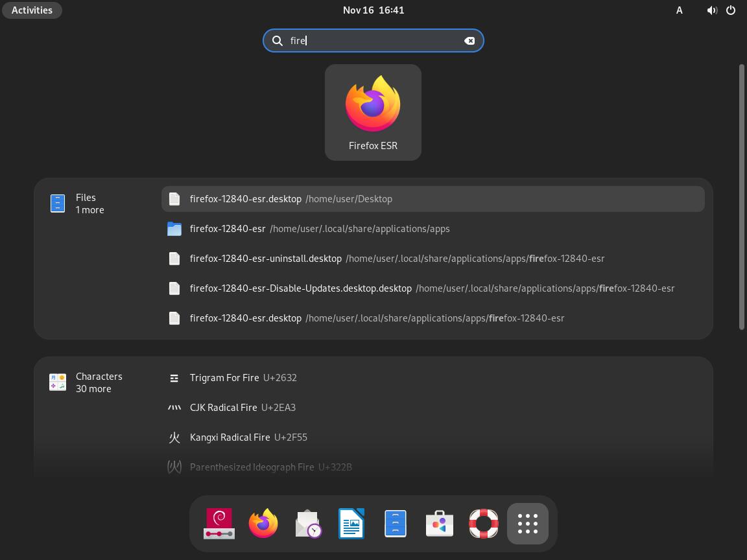Screen dimensions: 747x560
Task: Select Parenthesized Ideograph Fire U+322B
Action: tap(433, 467)
